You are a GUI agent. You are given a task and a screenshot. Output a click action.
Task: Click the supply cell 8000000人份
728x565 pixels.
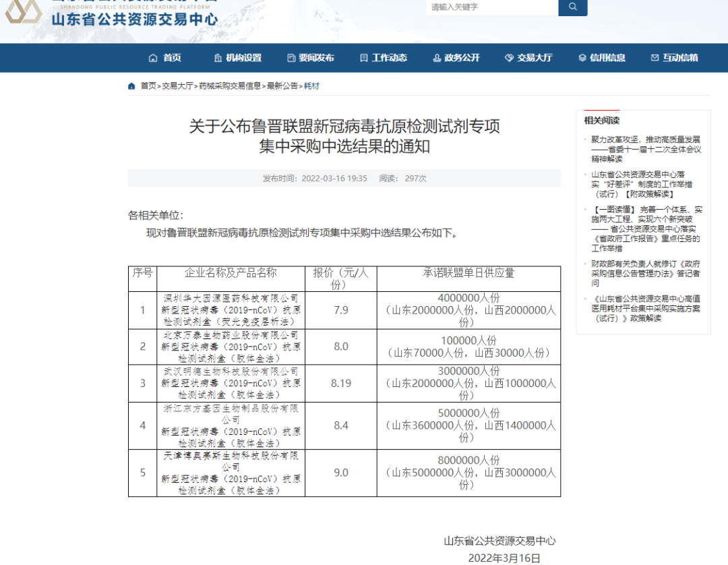click(x=468, y=473)
